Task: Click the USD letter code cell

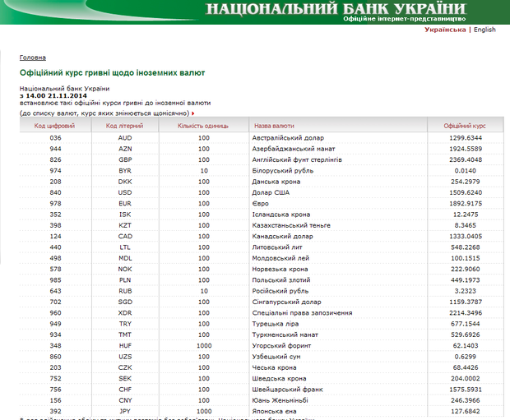Action: 125,192
